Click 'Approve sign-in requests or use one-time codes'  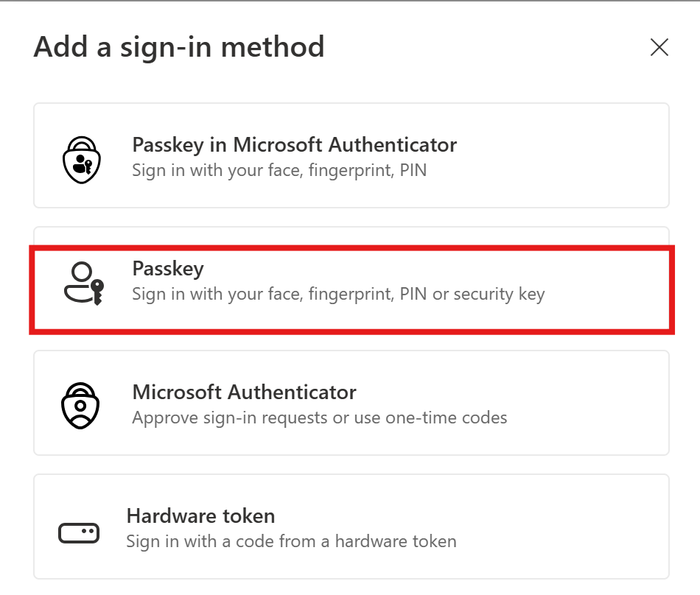point(319,418)
